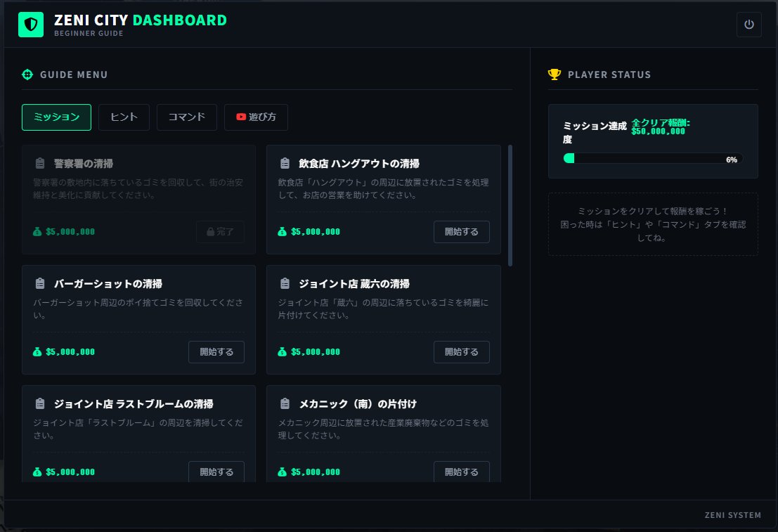Viewport: 778px width, 532px height.
Task: Start バーガーショットの清掃 mission
Action: (x=216, y=352)
